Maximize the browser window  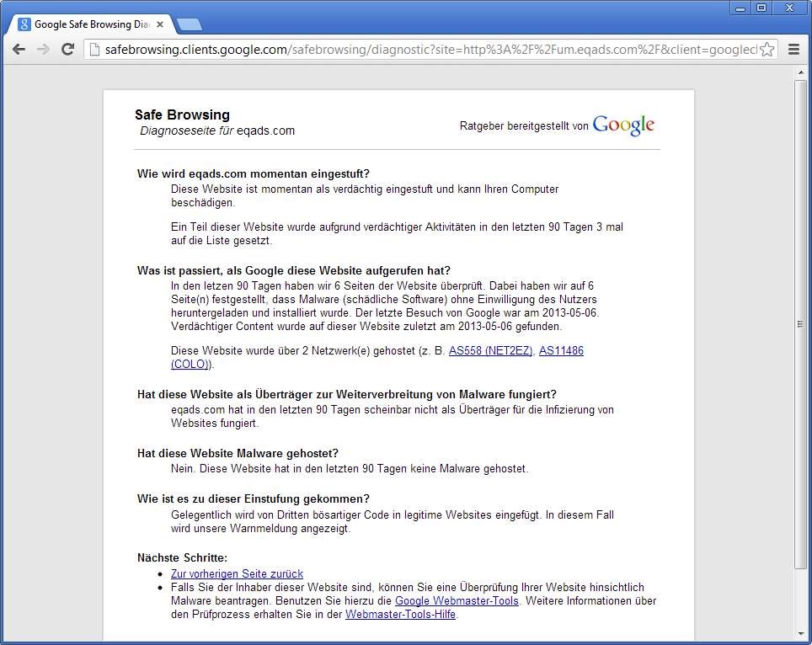pos(761,8)
